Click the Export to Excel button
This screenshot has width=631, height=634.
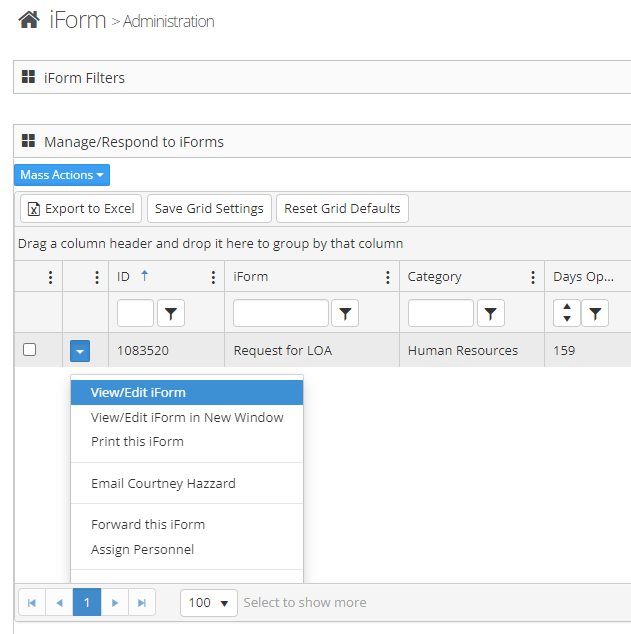pos(80,208)
